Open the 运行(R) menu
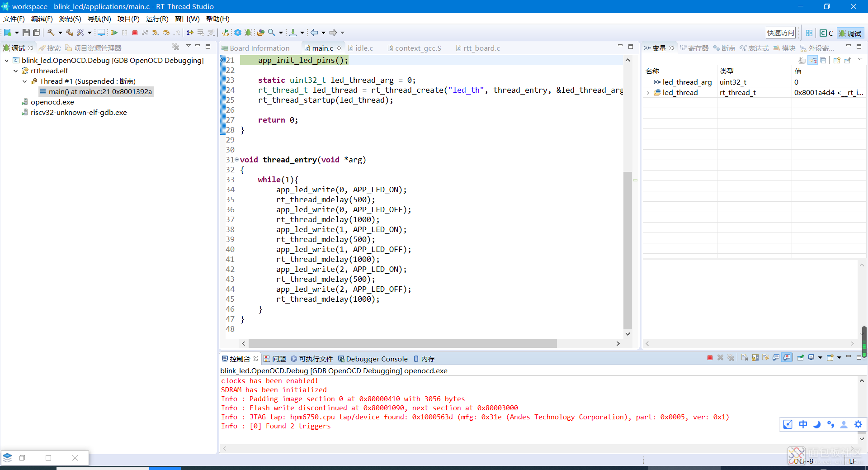This screenshot has width=868, height=470. (157, 19)
